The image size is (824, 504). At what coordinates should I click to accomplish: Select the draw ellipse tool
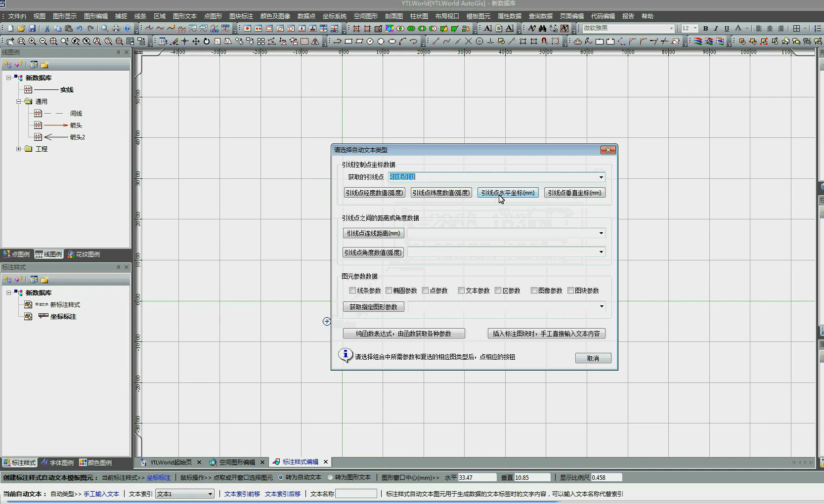coord(392,42)
